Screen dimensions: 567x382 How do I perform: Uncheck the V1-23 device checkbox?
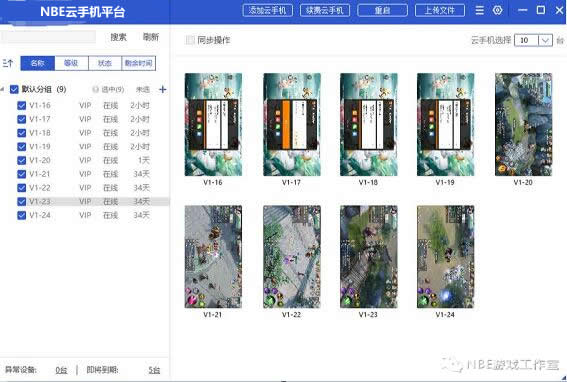(22, 201)
